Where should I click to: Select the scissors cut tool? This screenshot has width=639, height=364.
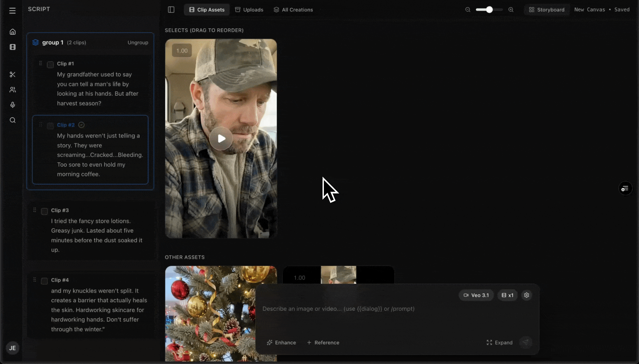12,74
